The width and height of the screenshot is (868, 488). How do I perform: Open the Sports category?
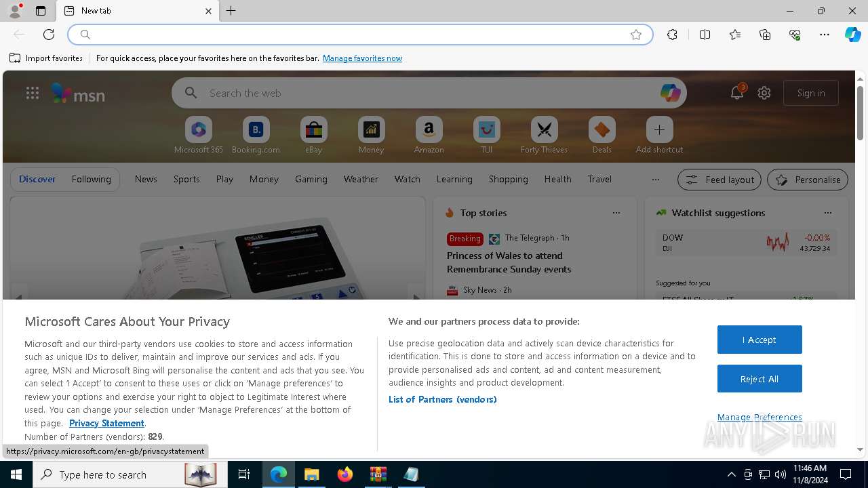pyautogui.click(x=186, y=179)
